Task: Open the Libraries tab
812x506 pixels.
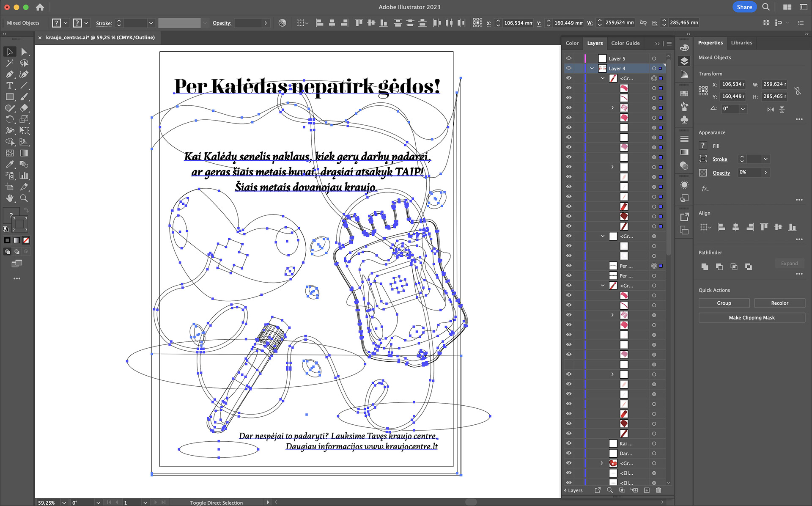Action: coord(741,43)
